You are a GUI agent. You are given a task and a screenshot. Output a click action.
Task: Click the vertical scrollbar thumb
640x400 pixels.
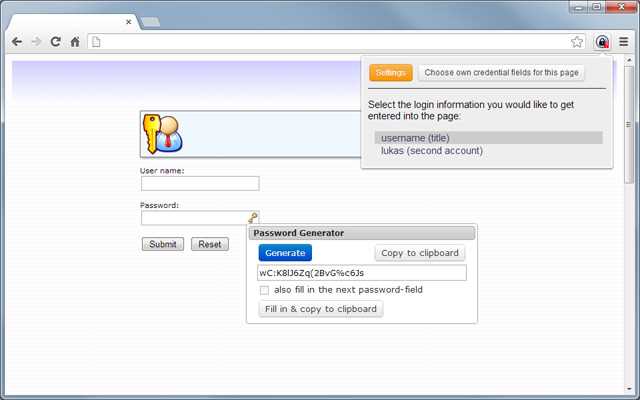[629, 124]
